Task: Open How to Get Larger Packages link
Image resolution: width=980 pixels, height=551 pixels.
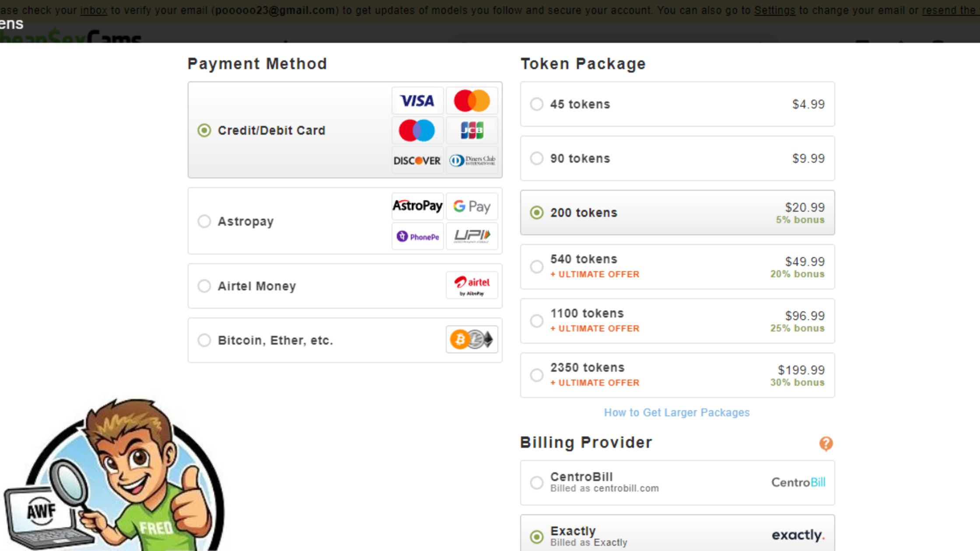Action: tap(676, 412)
